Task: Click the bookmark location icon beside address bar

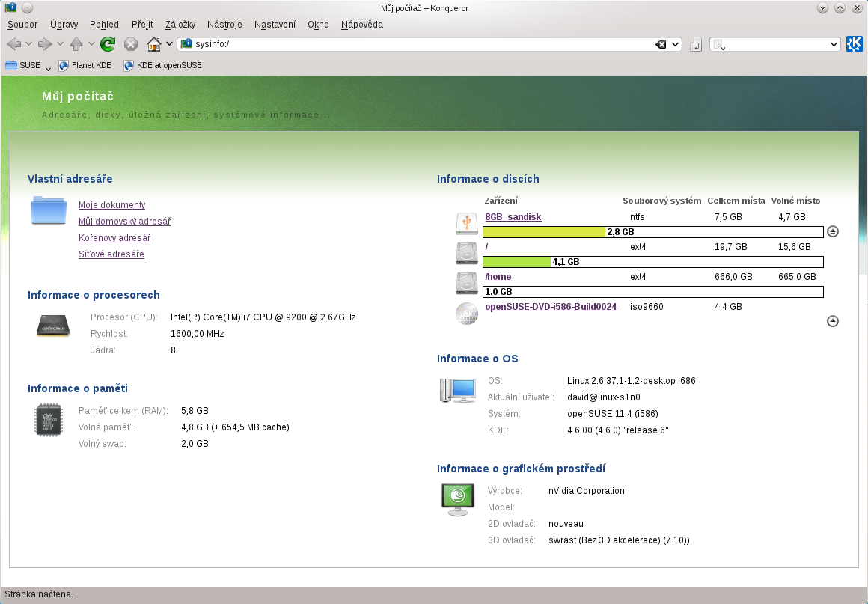Action: [696, 44]
